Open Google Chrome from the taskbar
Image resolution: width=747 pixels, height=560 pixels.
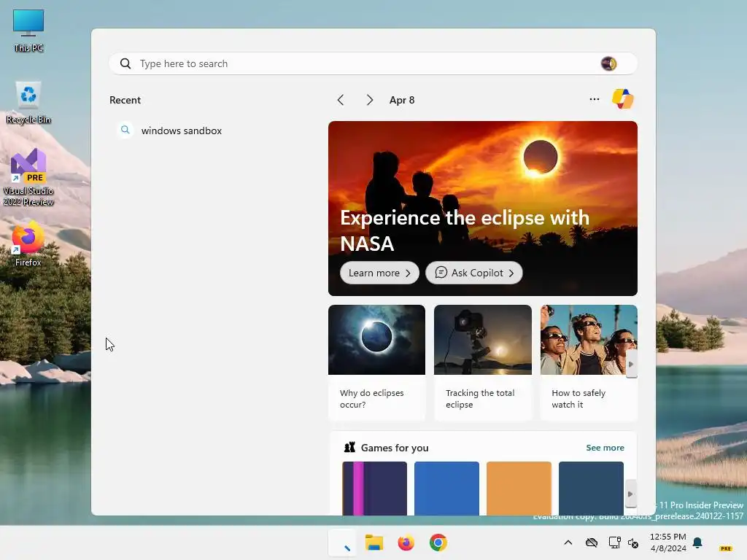(x=438, y=542)
